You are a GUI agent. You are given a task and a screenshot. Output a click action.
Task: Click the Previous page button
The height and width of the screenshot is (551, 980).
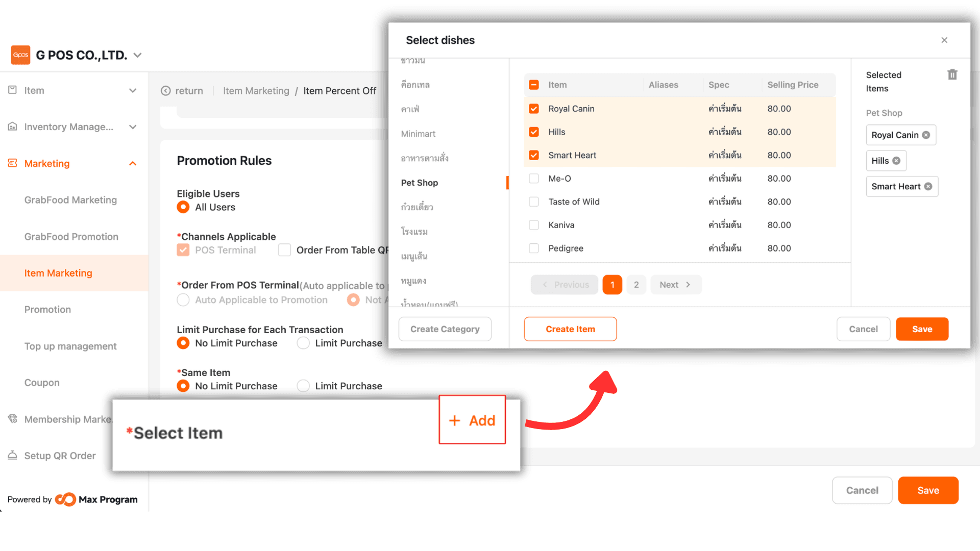(x=565, y=285)
